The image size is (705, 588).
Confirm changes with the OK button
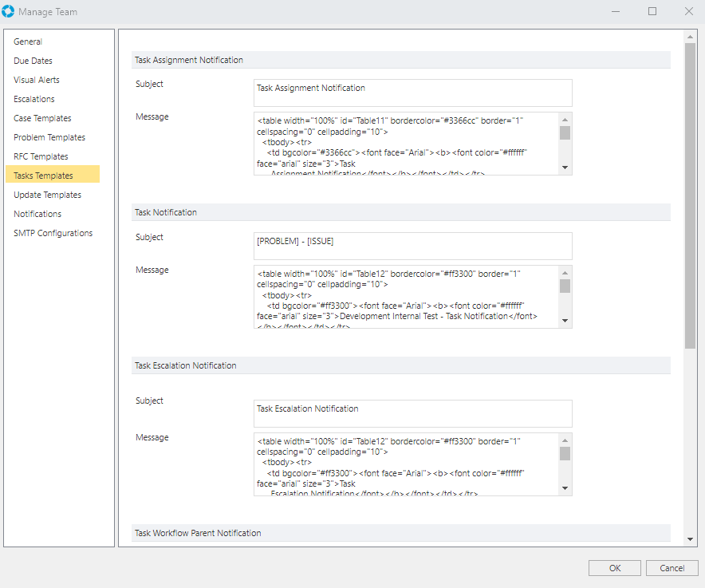click(614, 568)
